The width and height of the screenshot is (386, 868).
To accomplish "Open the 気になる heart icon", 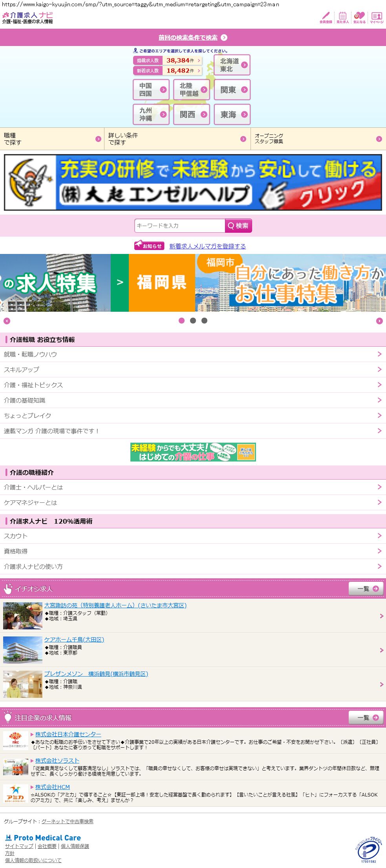I will 359,18.
